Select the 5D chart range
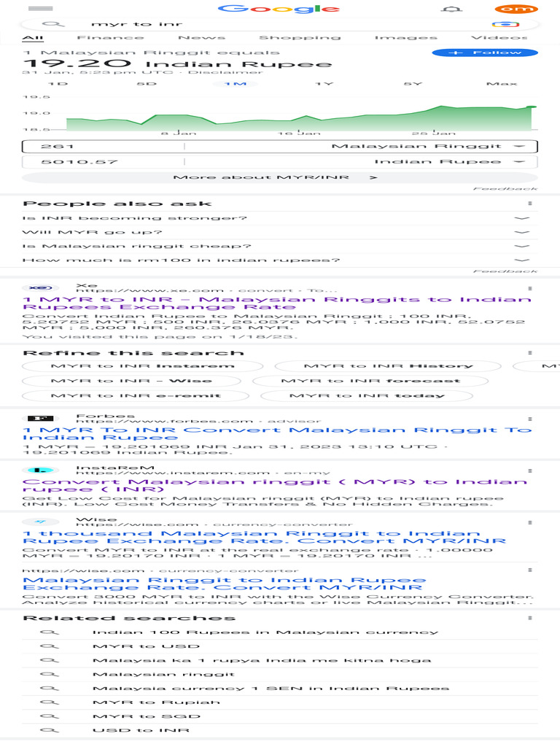This screenshot has width=560, height=747. 146,83
